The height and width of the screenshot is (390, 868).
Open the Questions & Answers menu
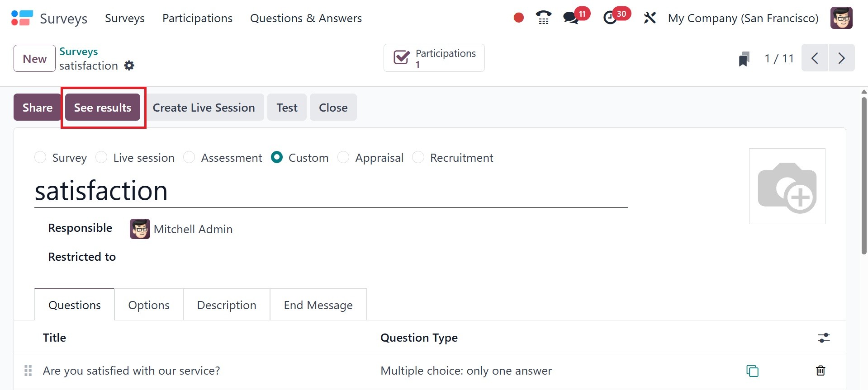tap(306, 18)
